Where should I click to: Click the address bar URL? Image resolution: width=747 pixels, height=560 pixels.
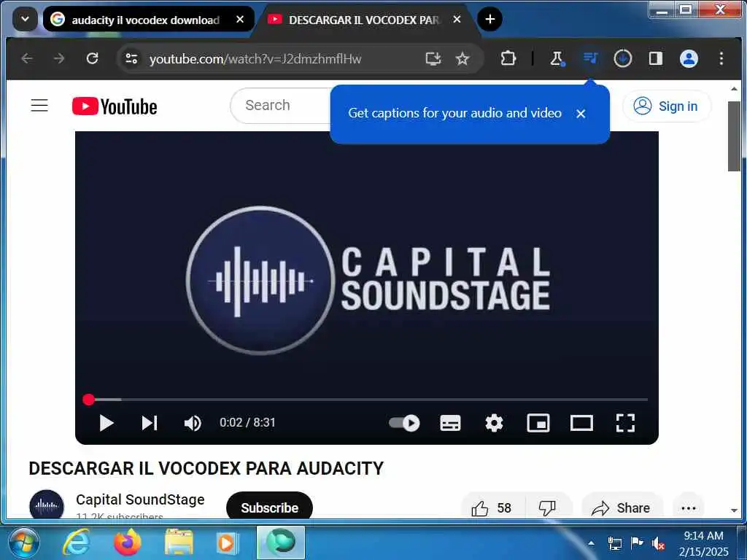(x=255, y=59)
